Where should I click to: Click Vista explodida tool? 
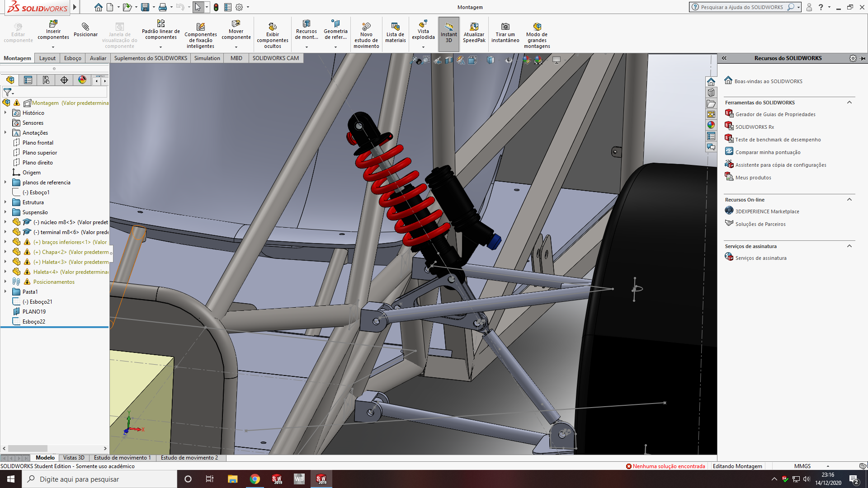[423, 30]
